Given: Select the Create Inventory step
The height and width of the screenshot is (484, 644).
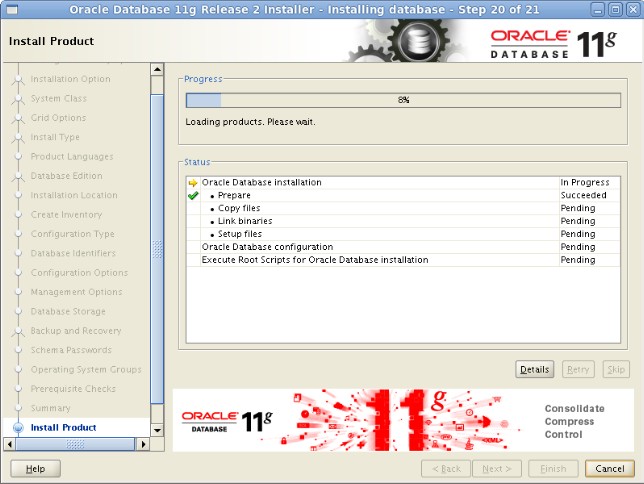Looking at the screenshot, I should pyautogui.click(x=66, y=214).
